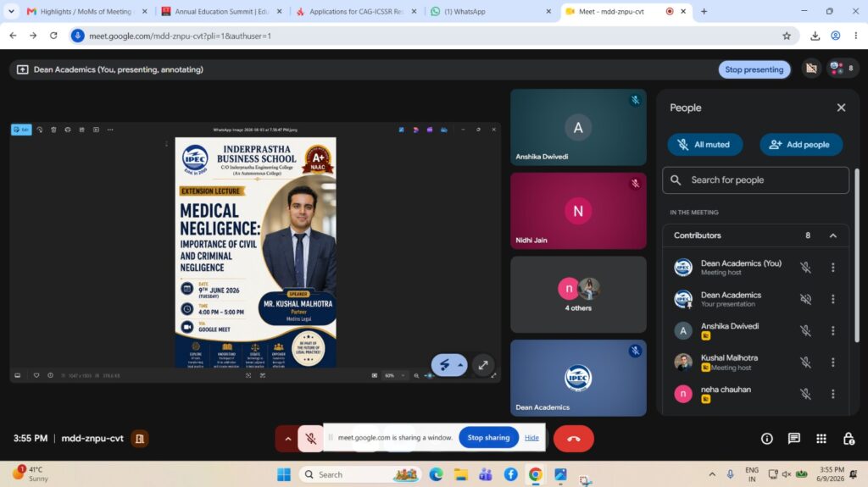Open more options for Dean Academics (You)
This screenshot has width=868, height=487.
coord(832,268)
